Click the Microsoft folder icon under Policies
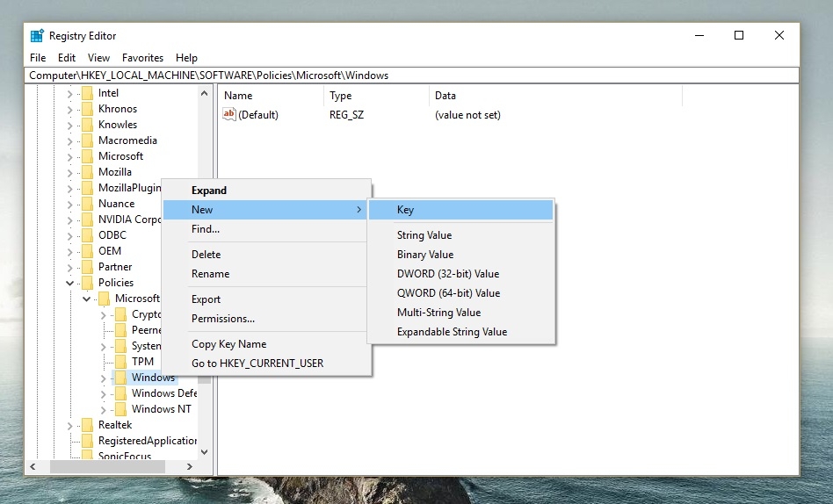The height and width of the screenshot is (504, 833). tap(104, 299)
